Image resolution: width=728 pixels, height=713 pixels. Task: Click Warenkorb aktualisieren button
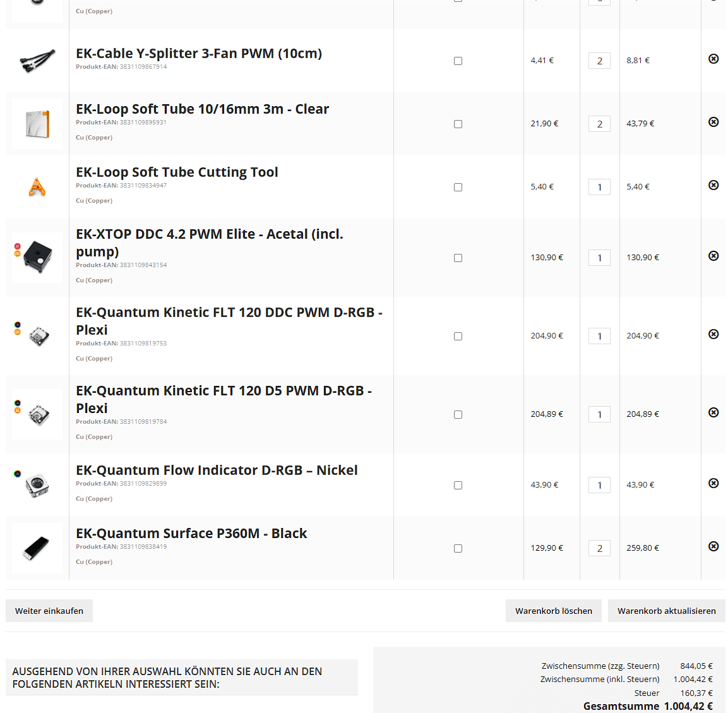[666, 611]
